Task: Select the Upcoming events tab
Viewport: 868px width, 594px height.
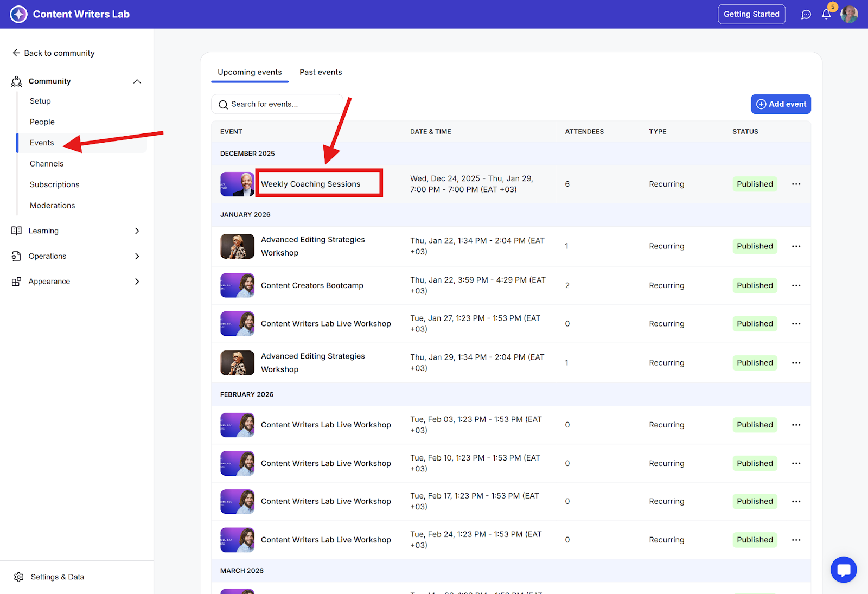Action: point(250,72)
